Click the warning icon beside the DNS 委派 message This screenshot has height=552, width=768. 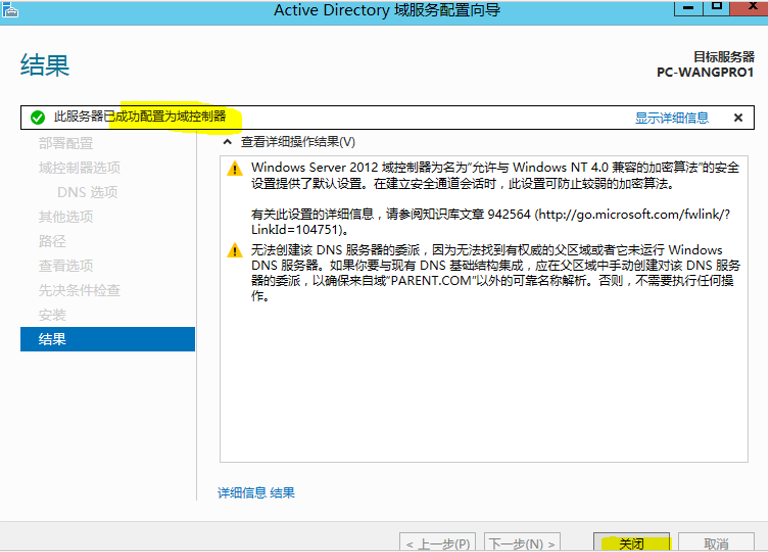235,250
